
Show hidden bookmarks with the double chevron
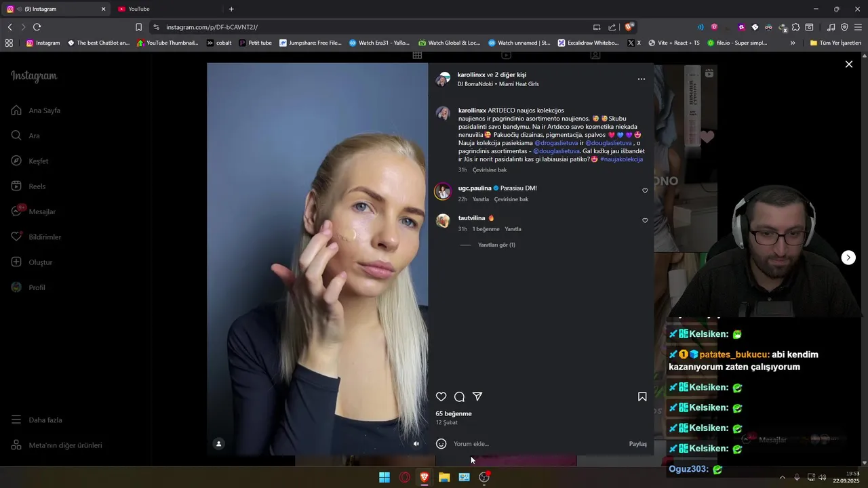click(793, 43)
